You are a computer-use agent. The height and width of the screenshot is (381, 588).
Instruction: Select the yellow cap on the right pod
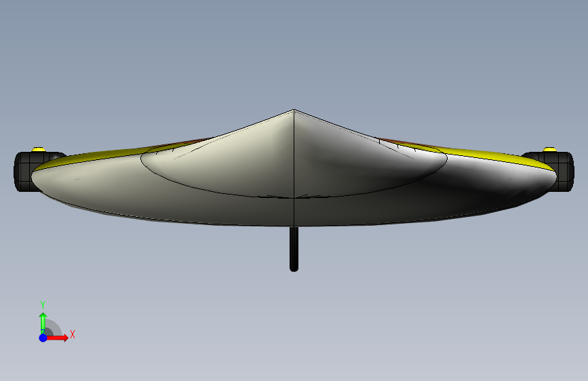(549, 149)
